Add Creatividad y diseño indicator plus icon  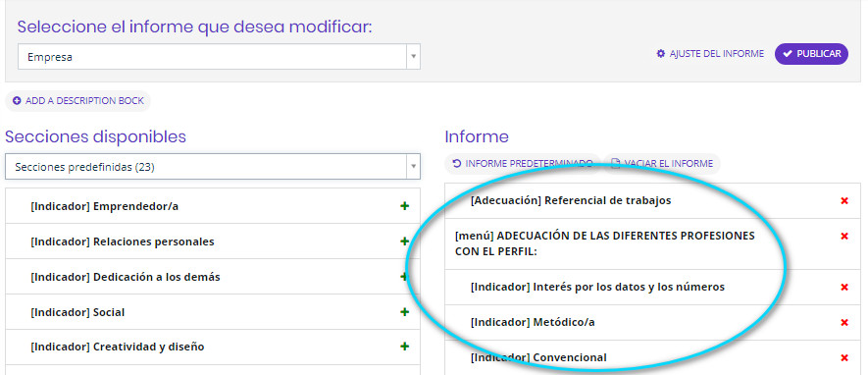[405, 347]
